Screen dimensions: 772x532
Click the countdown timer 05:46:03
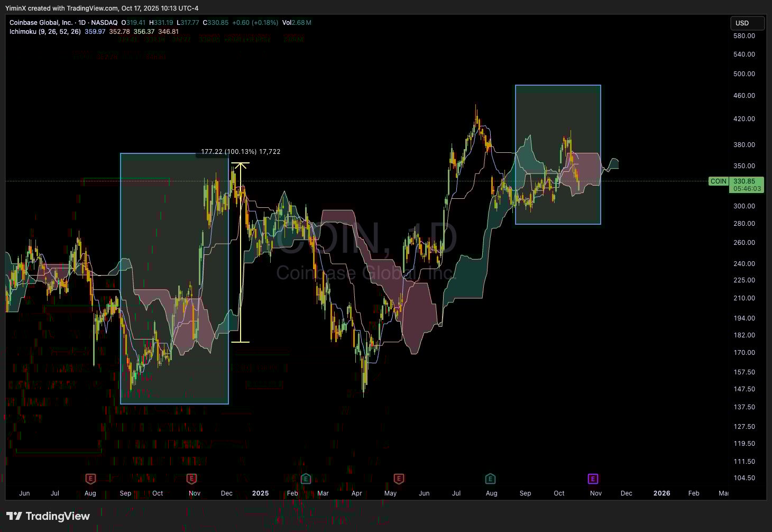(747, 188)
